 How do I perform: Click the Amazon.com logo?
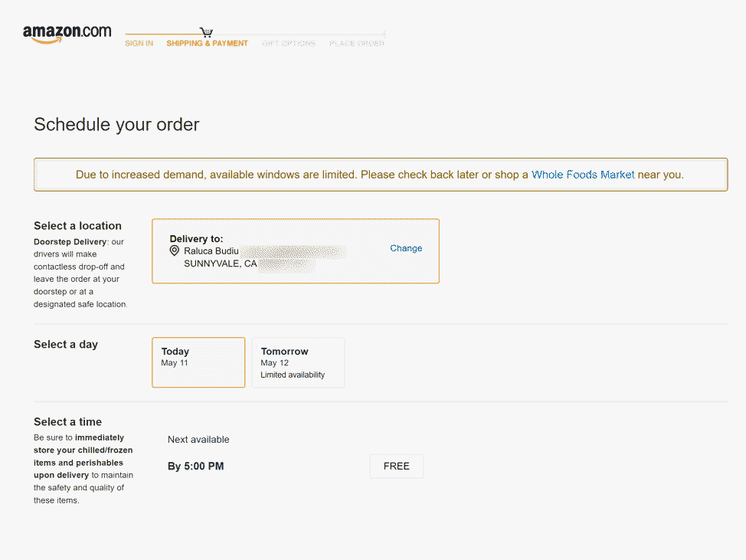pos(67,34)
